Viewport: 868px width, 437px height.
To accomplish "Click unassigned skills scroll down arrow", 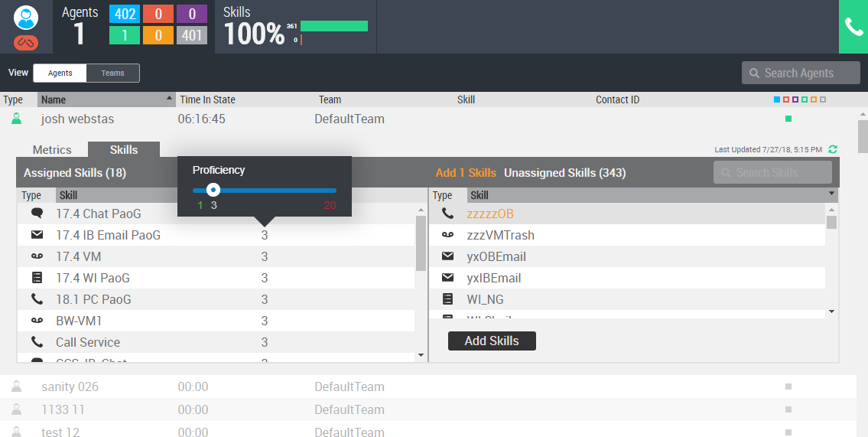I will [831, 311].
